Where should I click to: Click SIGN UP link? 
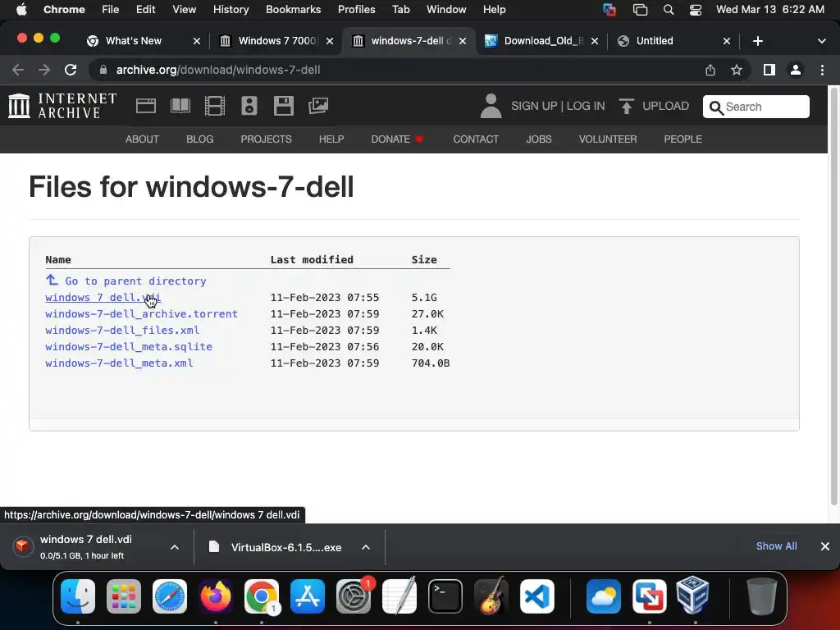click(x=534, y=106)
